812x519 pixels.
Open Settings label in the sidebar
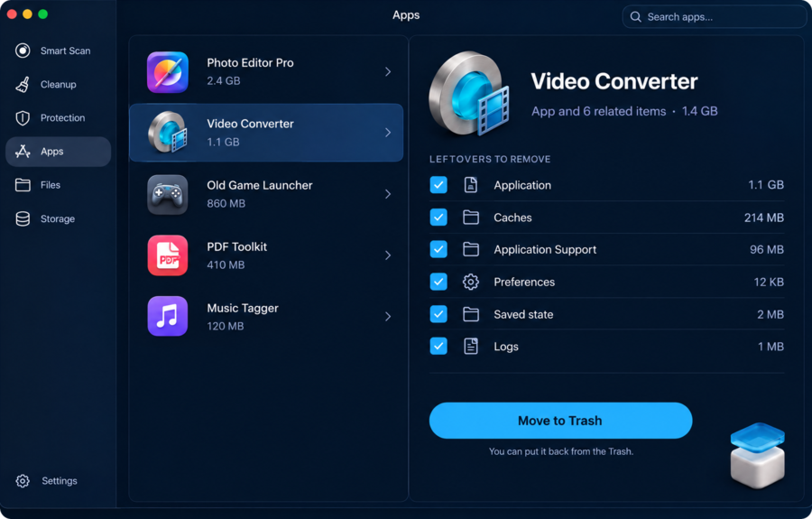(x=59, y=481)
